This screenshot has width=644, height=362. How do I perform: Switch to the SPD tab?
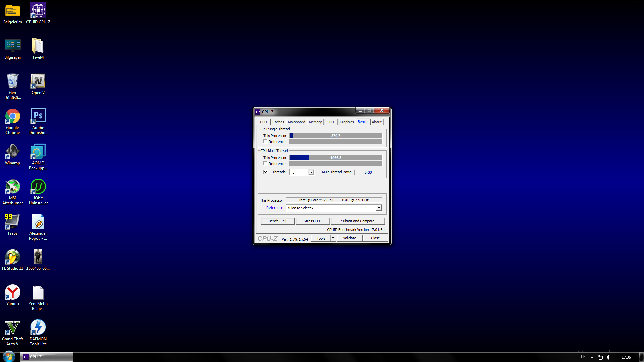point(330,122)
